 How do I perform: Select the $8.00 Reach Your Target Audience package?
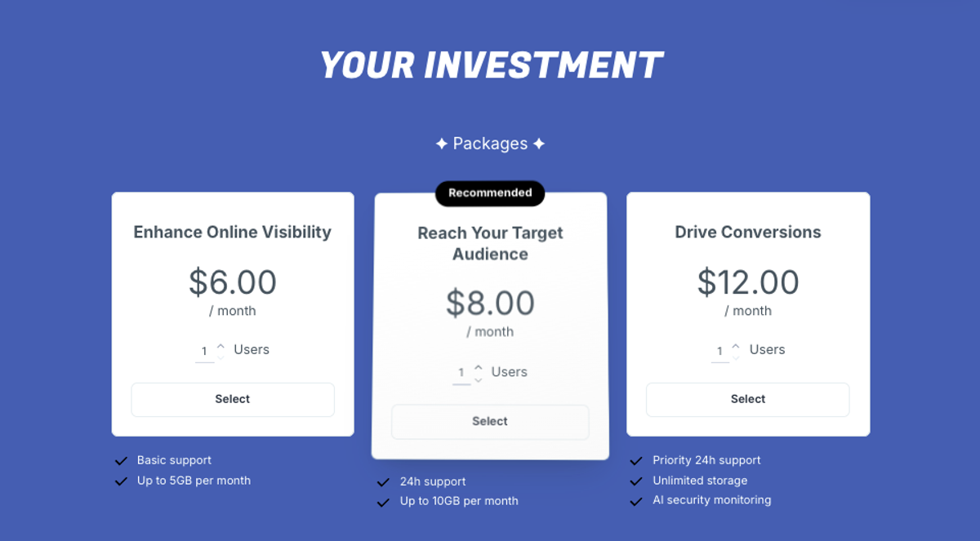click(x=490, y=422)
